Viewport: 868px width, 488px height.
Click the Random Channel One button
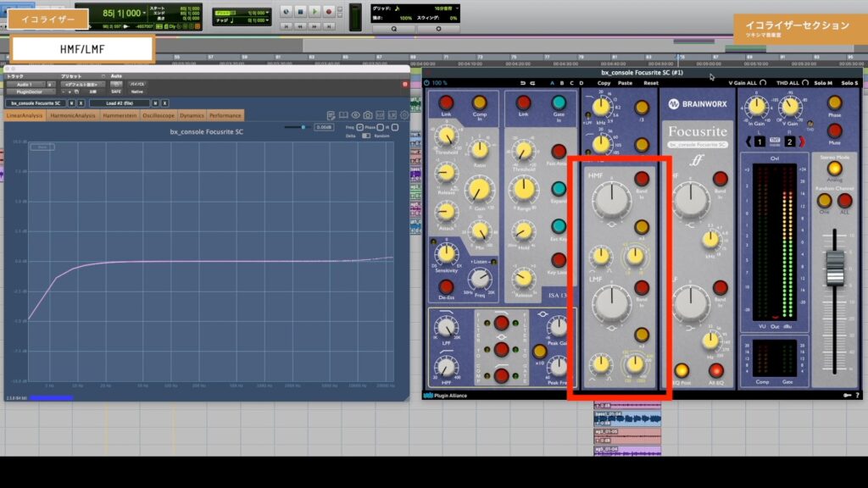pos(824,200)
